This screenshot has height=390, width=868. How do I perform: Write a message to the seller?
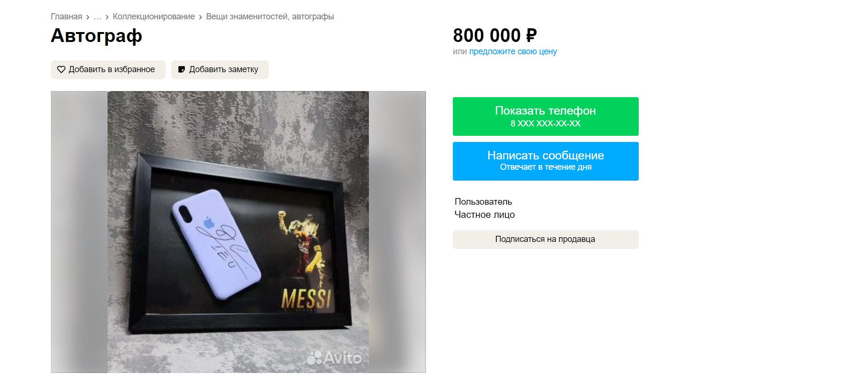coord(546,161)
